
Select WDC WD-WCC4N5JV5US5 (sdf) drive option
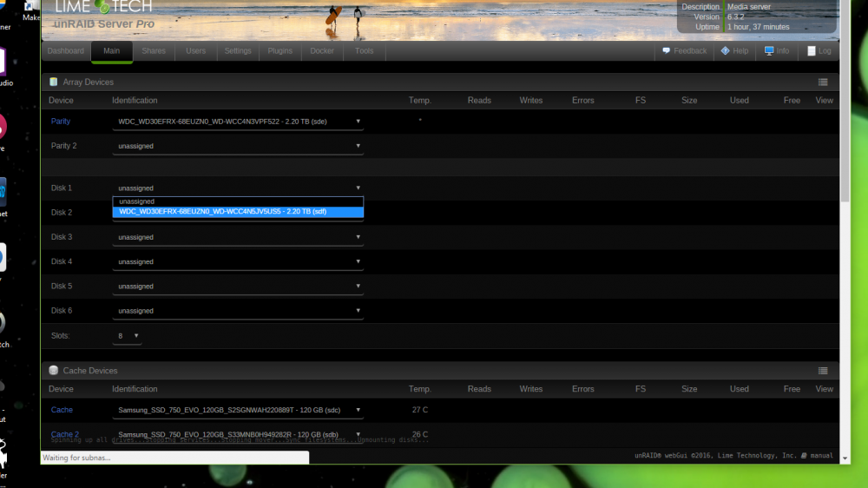[x=238, y=212]
